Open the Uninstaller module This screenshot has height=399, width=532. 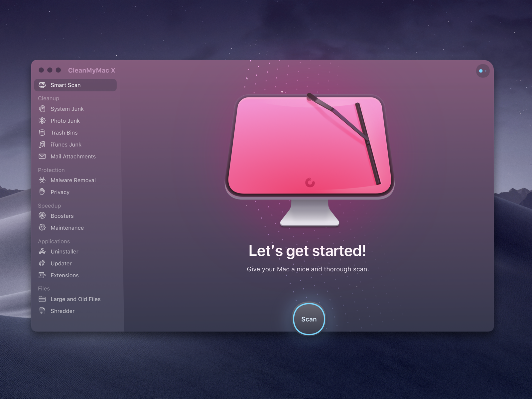point(75,251)
